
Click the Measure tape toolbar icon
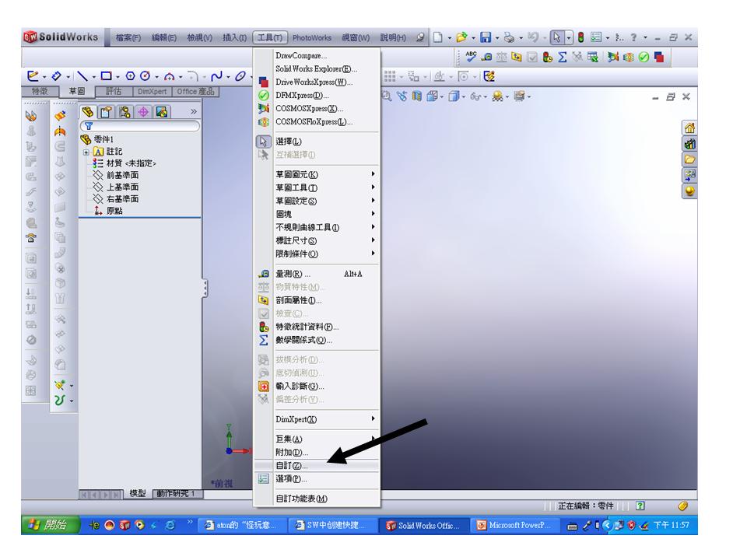pos(486,57)
